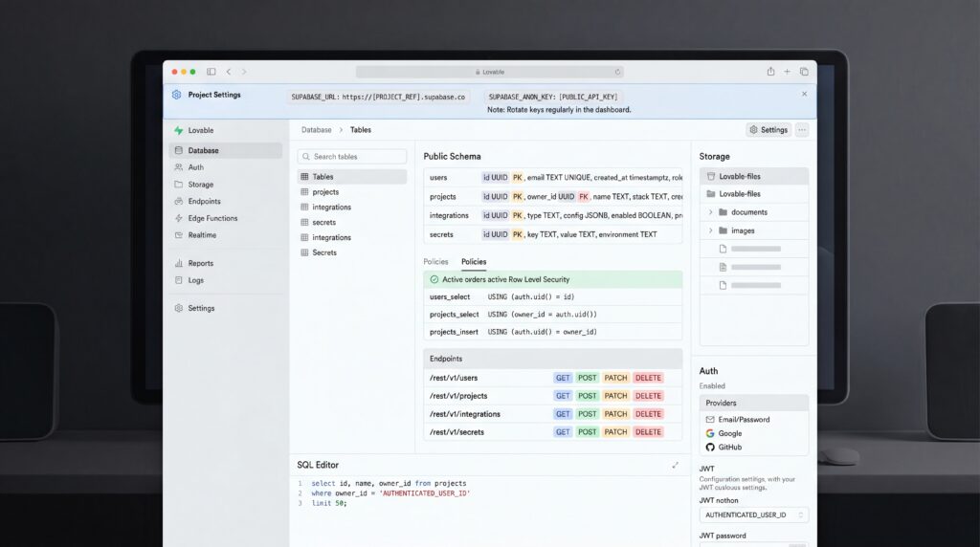Screen dimensions: 980x547
Task: Click the Tables breadcrumb
Action: [361, 130]
